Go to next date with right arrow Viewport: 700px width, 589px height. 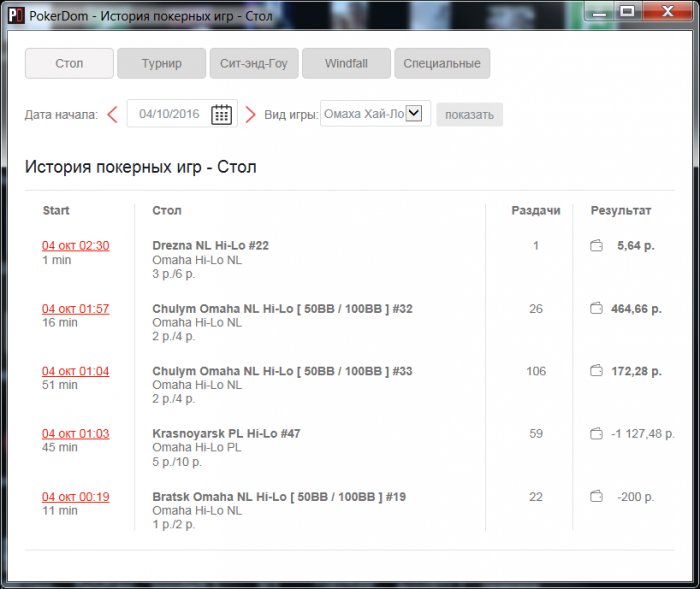coord(250,114)
